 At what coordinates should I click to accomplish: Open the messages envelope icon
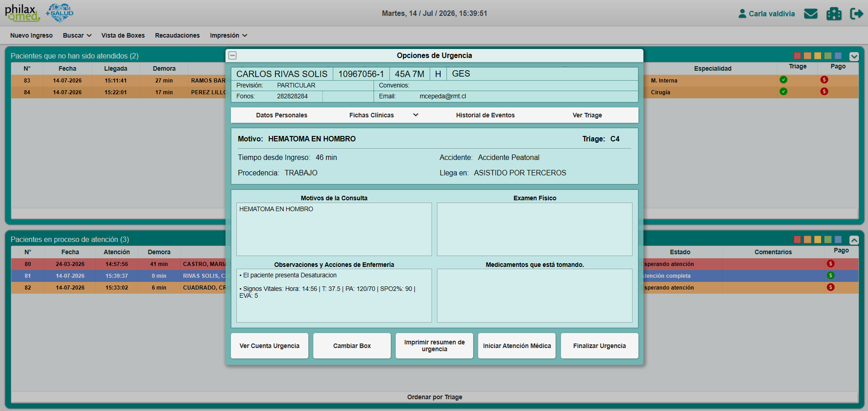pos(810,14)
